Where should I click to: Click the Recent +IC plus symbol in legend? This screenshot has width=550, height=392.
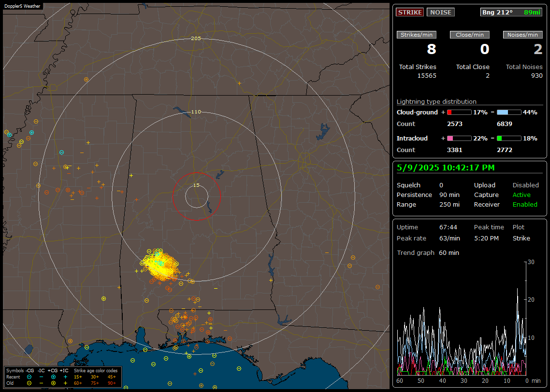pos(65,377)
